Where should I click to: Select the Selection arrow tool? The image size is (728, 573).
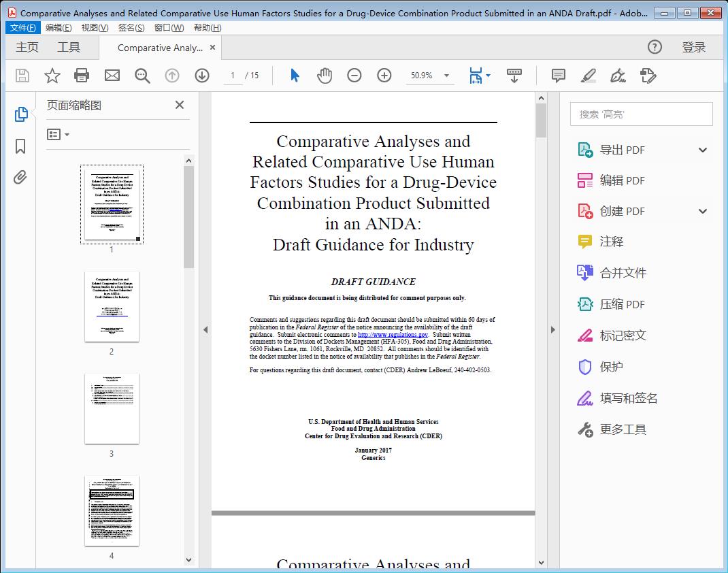point(295,76)
